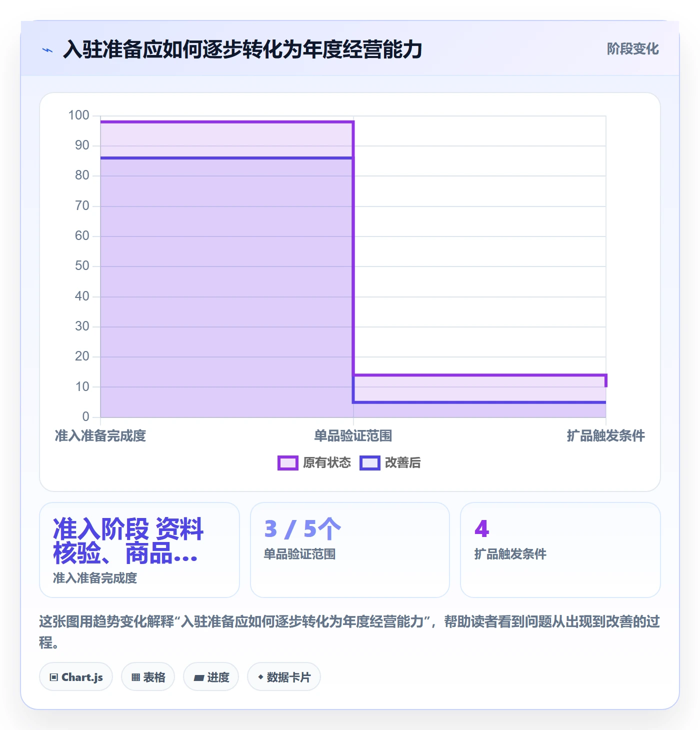Open the 准入阶段 资料核验 data card value
The image size is (700, 730).
(128, 541)
